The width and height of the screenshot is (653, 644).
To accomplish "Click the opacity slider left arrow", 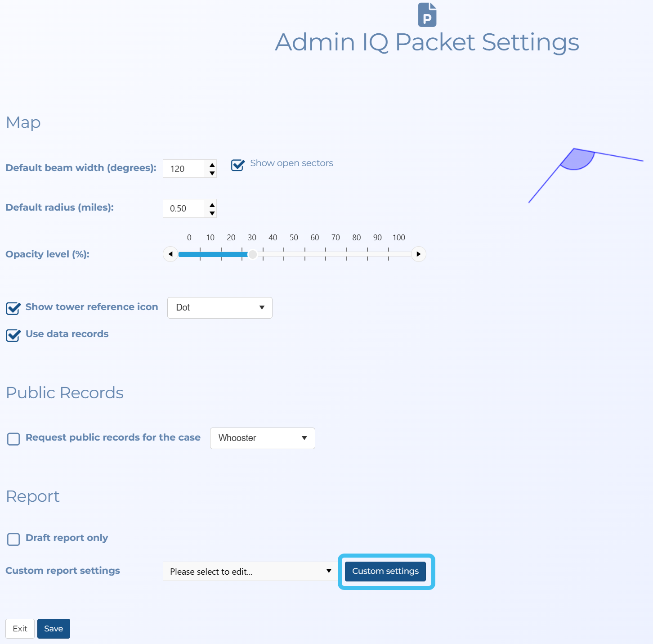I will pos(170,254).
